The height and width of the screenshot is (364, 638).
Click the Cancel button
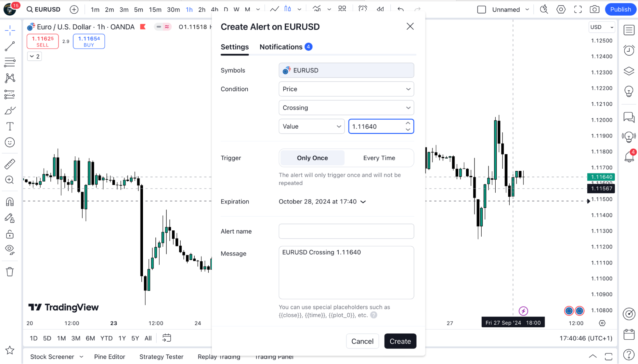click(x=362, y=341)
